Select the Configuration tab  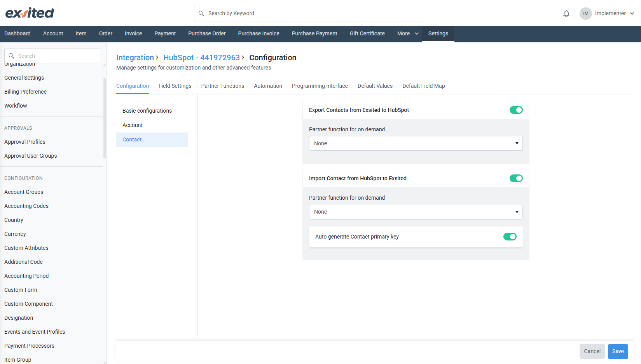[133, 86]
